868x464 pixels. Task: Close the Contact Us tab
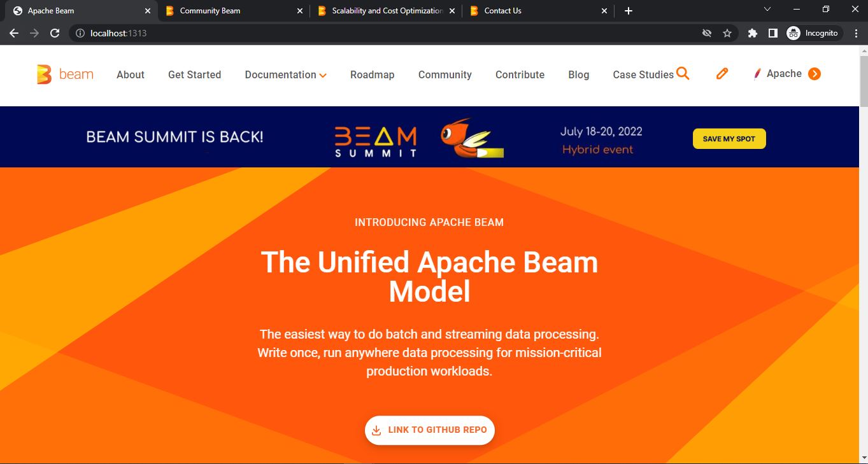[x=604, y=11]
